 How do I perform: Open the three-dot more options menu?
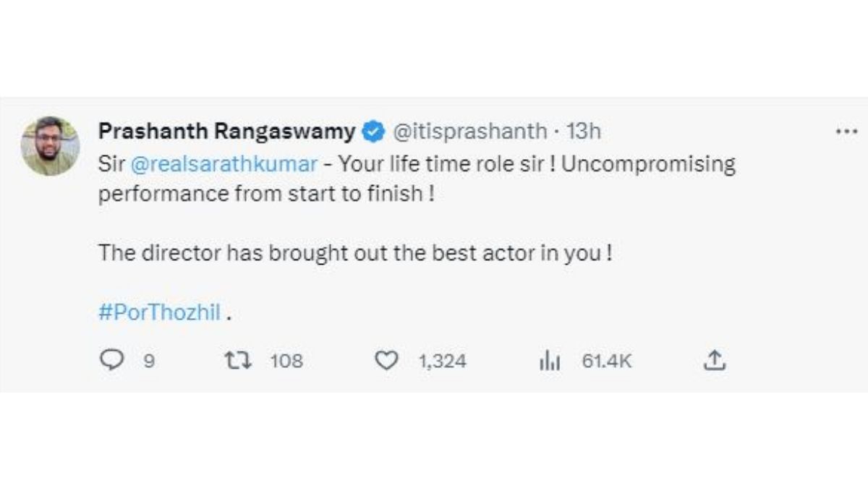click(x=846, y=132)
